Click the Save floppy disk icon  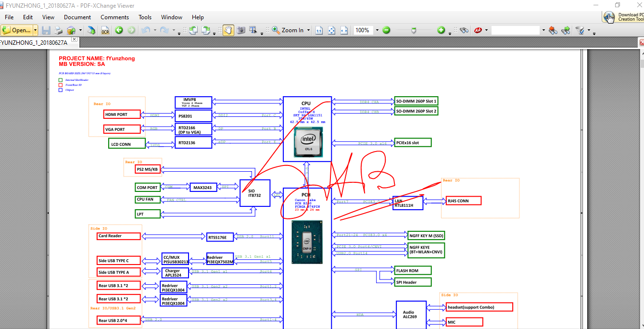point(46,30)
